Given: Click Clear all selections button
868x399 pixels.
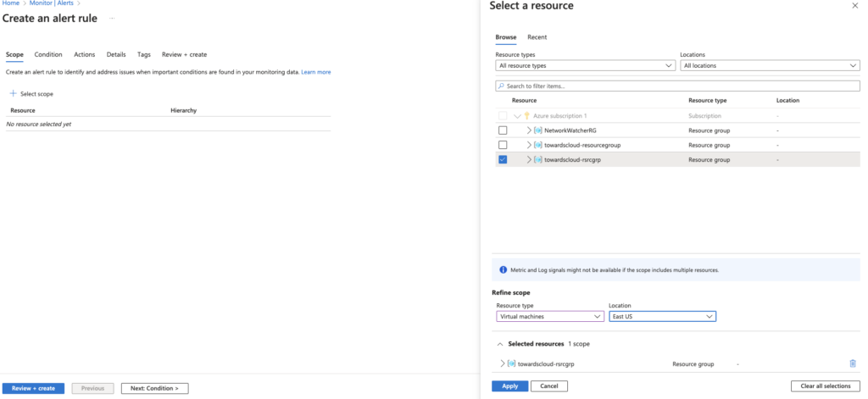Looking at the screenshot, I should pos(826,386).
